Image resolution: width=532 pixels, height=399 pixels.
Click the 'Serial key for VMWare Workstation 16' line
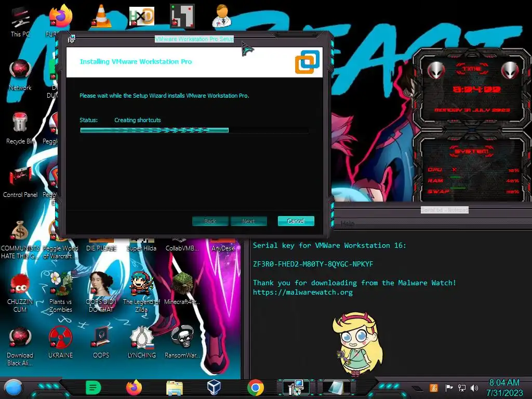click(x=329, y=245)
